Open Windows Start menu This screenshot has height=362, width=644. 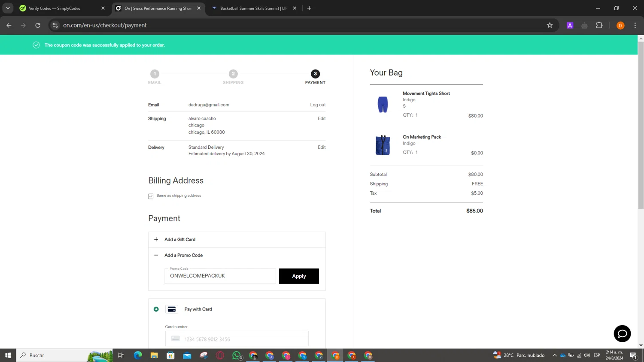pos(8,355)
